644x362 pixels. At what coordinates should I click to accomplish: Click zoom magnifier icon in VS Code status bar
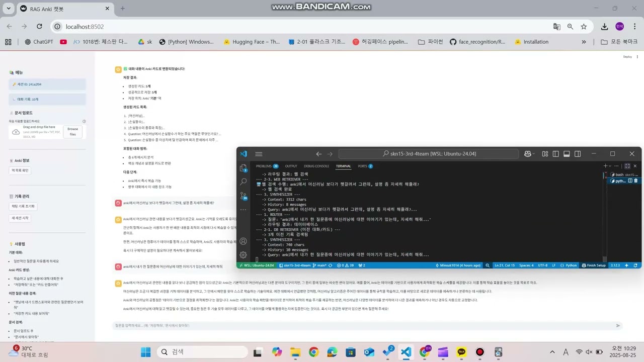point(487,265)
